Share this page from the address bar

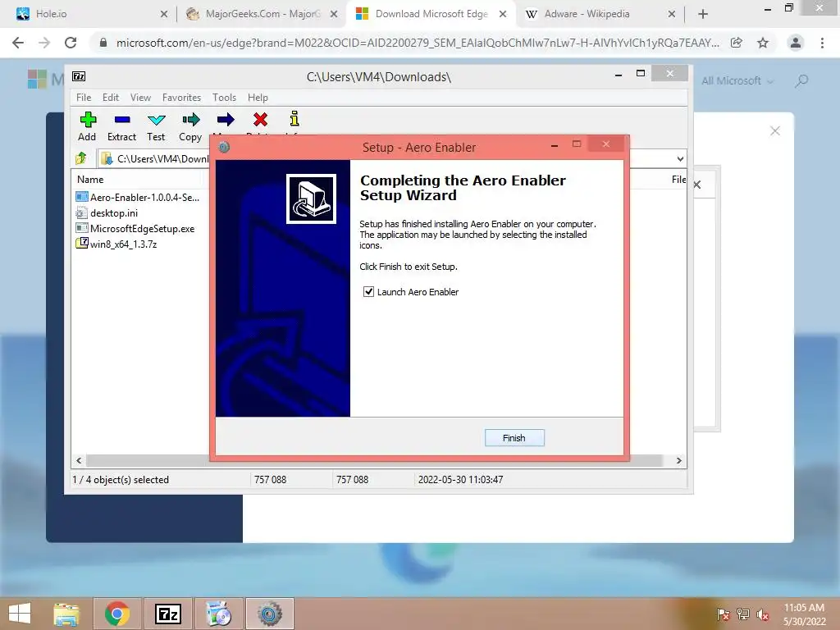(737, 43)
